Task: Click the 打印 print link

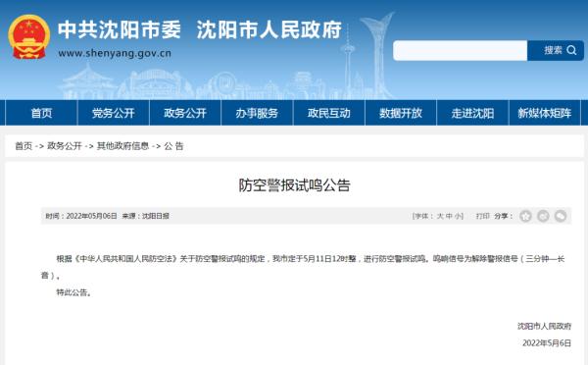Action: pos(482,216)
